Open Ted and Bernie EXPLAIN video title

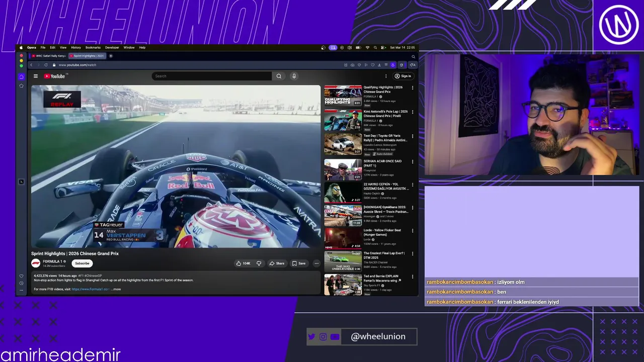(x=382, y=278)
